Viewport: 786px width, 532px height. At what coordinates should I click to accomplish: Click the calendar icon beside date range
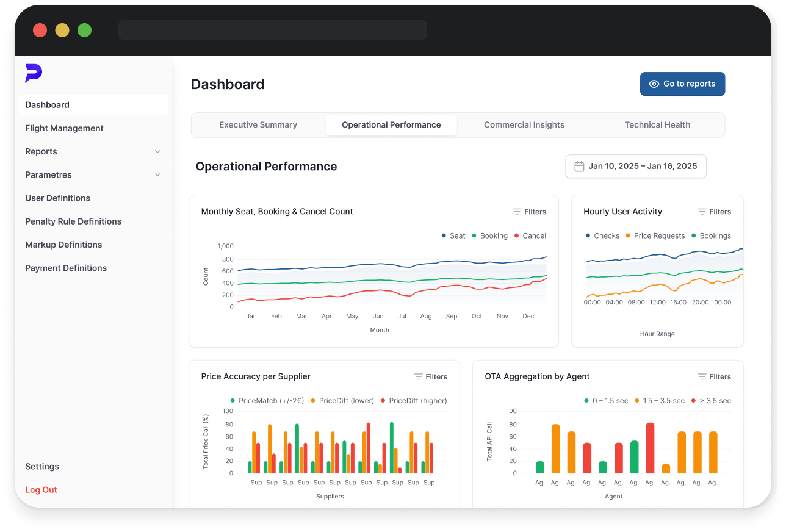[x=579, y=167]
